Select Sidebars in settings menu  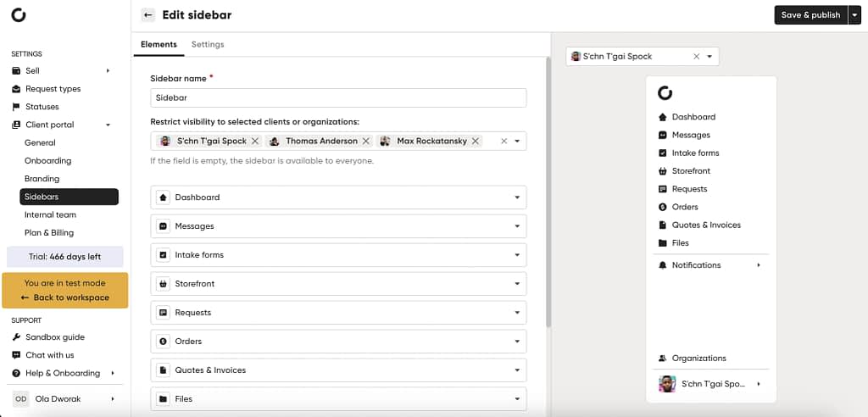(x=70, y=197)
